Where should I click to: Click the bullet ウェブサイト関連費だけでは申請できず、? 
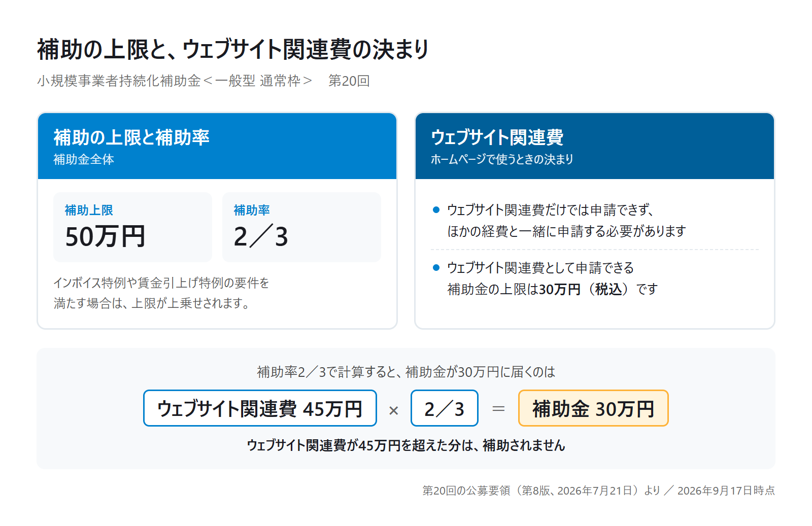pyautogui.click(x=550, y=210)
